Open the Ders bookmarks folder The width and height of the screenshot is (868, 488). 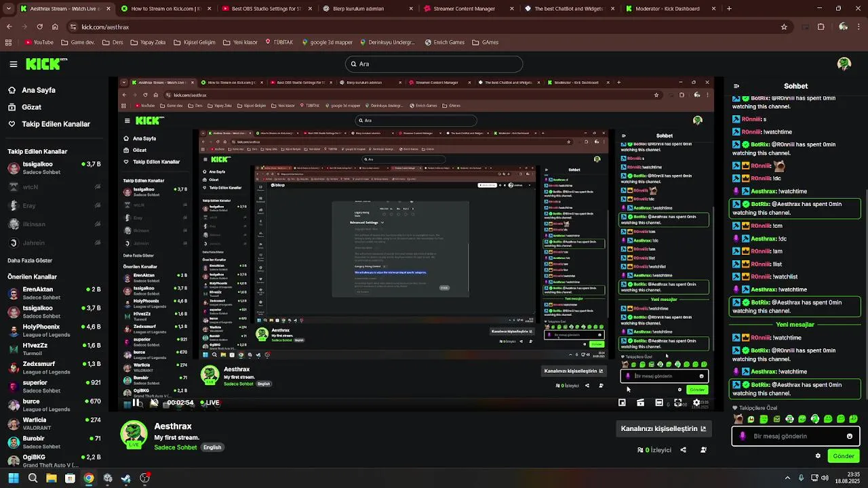click(113, 42)
